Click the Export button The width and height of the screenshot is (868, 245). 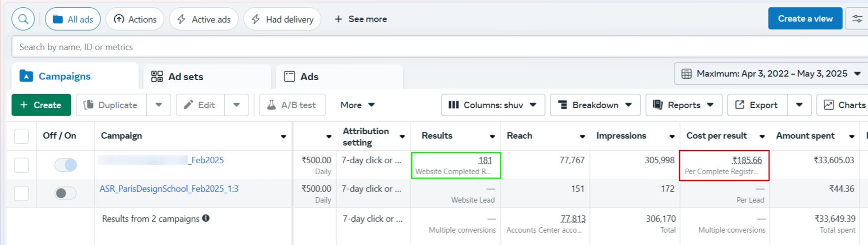click(x=757, y=105)
